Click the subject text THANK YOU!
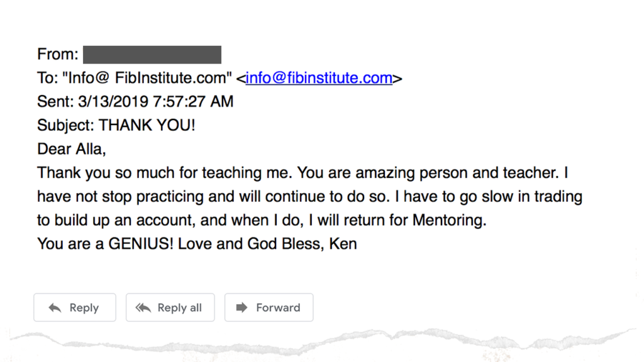The width and height of the screenshot is (644, 362). pyautogui.click(x=147, y=125)
